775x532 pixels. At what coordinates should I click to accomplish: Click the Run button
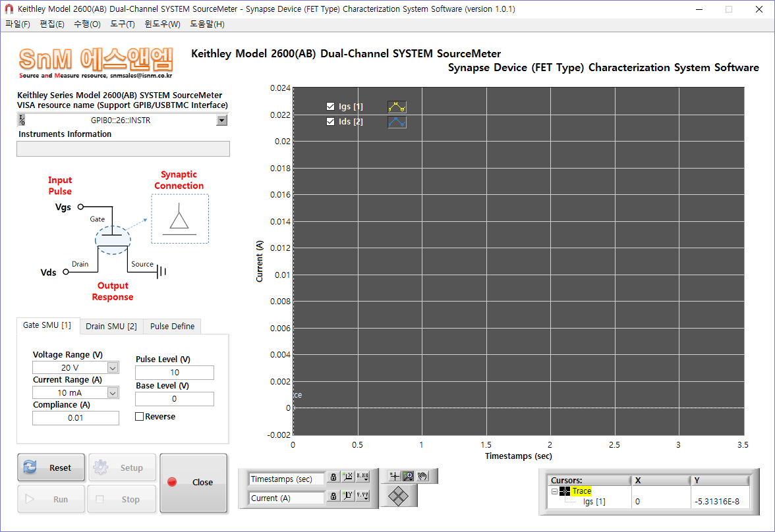pos(51,499)
